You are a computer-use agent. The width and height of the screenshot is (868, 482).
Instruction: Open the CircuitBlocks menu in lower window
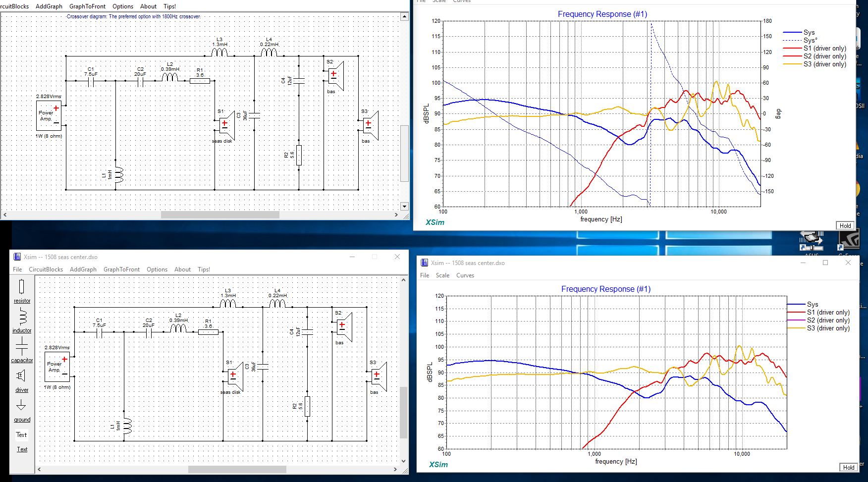coord(46,269)
